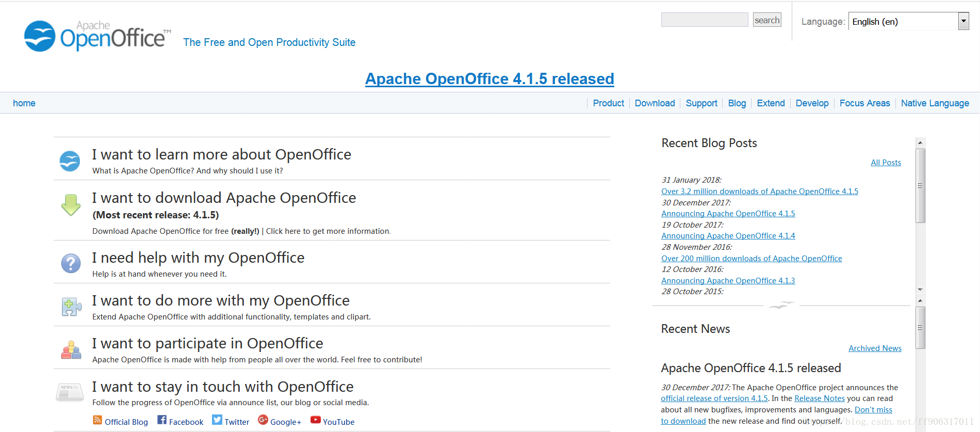Click the blog posts scrollbar down arrow
The height and width of the screenshot is (432, 980).
[920, 290]
